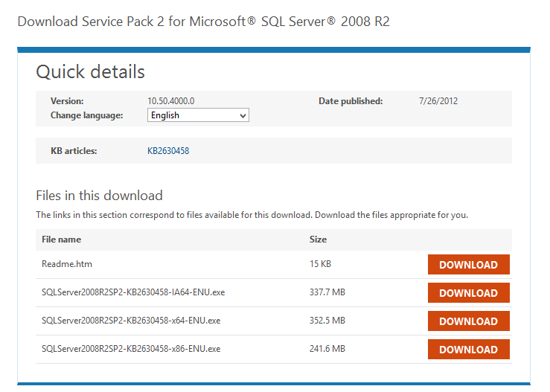Open the Change language dropdown

click(198, 115)
